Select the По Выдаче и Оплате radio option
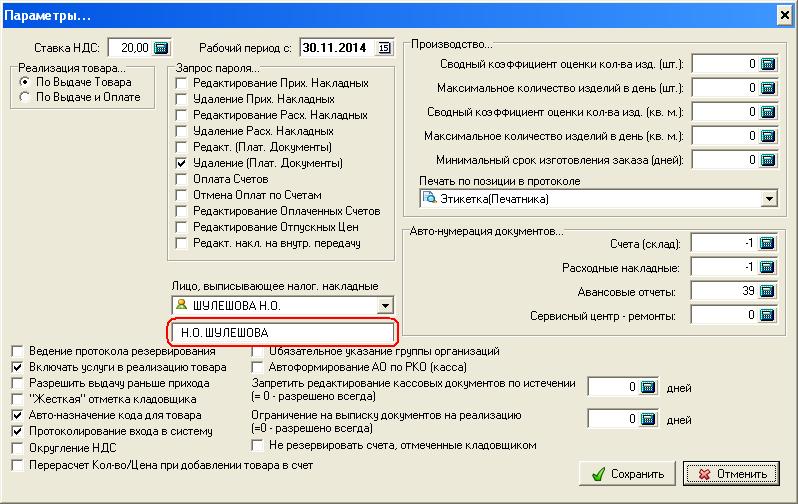This screenshot has height=504, width=798. 25,98
